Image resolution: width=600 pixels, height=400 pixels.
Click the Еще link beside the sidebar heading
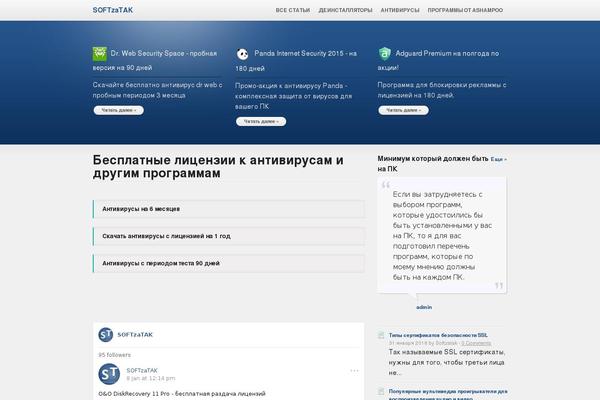click(499, 159)
